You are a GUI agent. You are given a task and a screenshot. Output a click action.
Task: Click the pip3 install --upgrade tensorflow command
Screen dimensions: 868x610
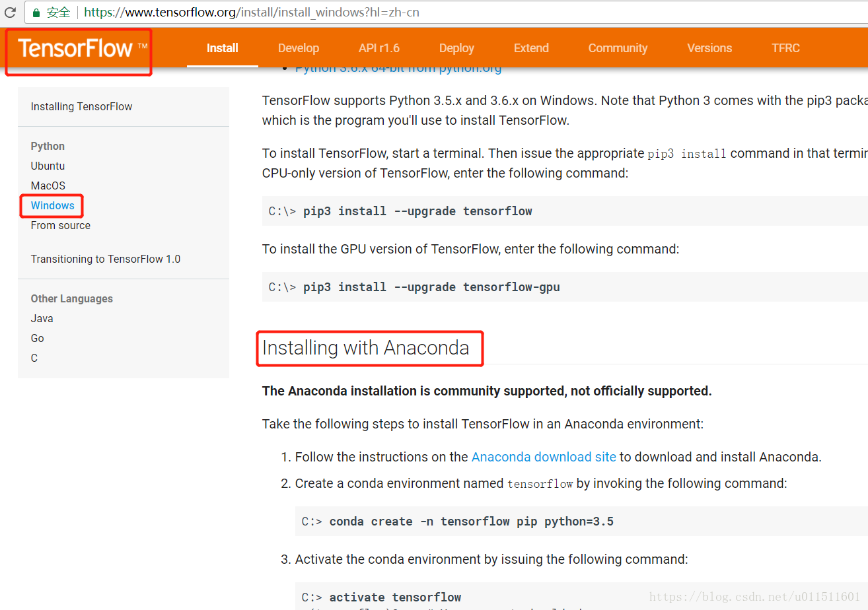(417, 211)
